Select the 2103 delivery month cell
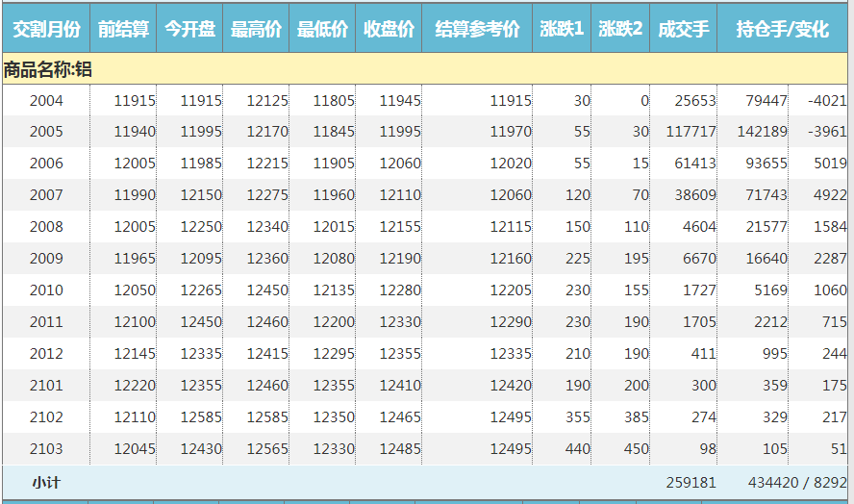Viewport: 854px width, 504px height. click(46, 449)
